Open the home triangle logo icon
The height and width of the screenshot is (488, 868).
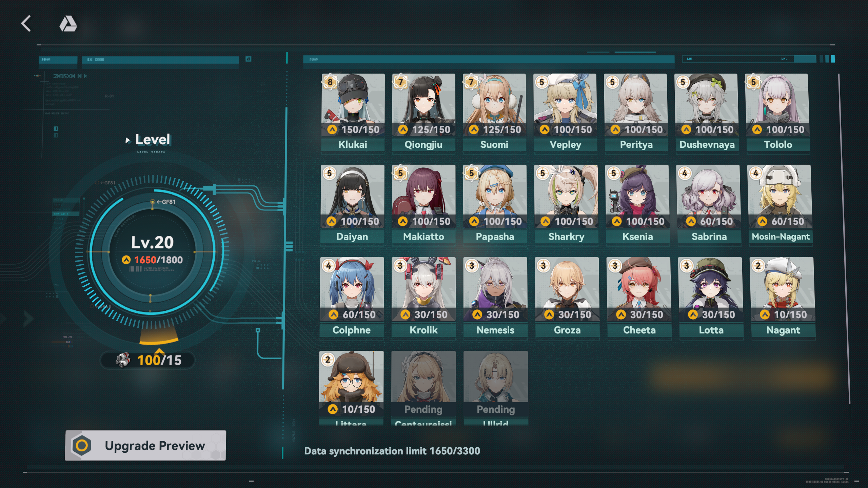[x=68, y=24]
